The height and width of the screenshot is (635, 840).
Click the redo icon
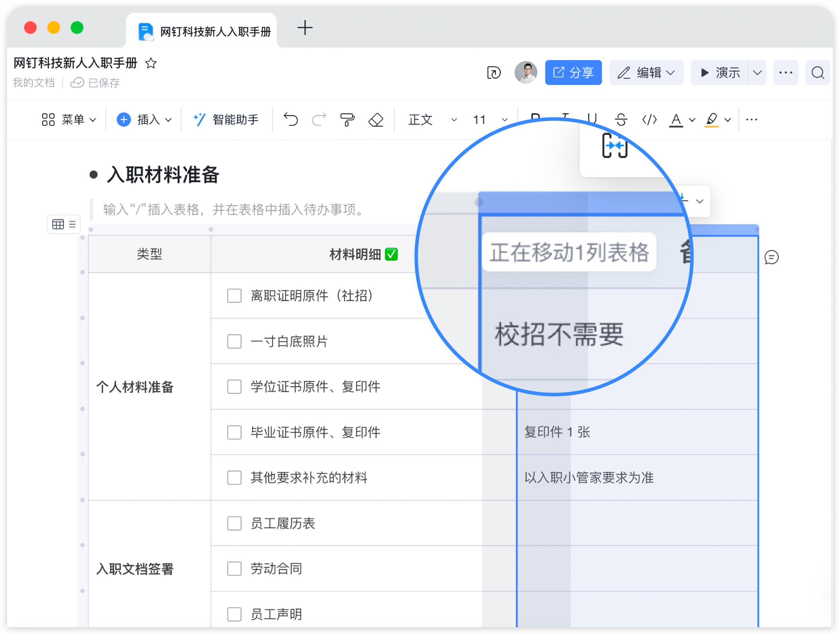(x=319, y=120)
